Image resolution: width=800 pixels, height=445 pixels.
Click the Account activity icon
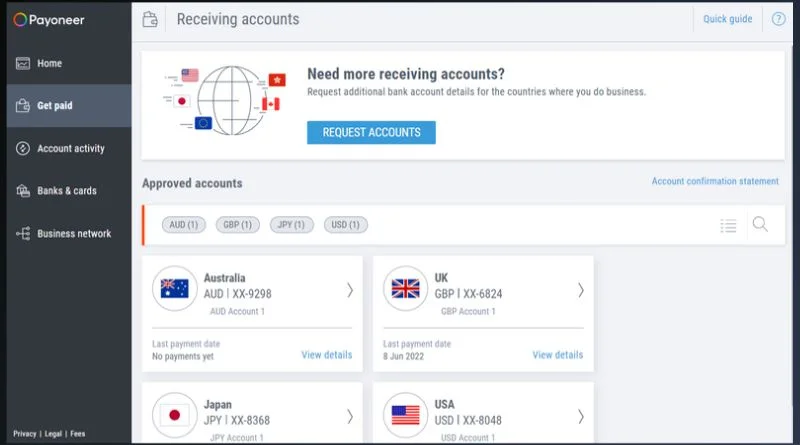tap(22, 149)
